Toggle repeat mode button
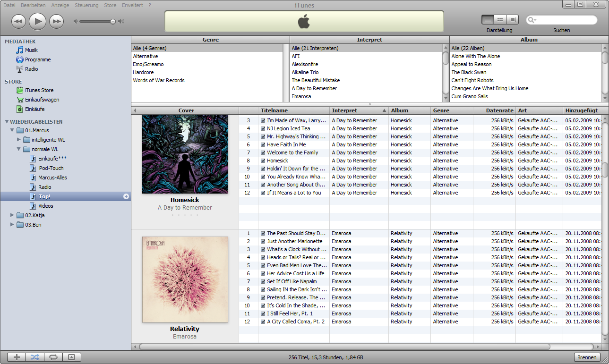The height and width of the screenshot is (364, 609). click(53, 357)
